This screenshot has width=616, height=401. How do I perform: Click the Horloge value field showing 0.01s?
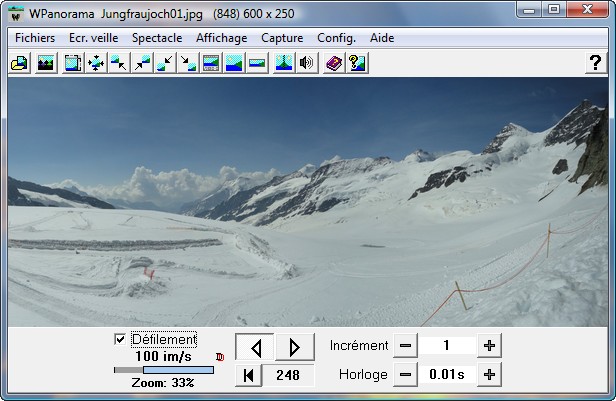pyautogui.click(x=447, y=375)
